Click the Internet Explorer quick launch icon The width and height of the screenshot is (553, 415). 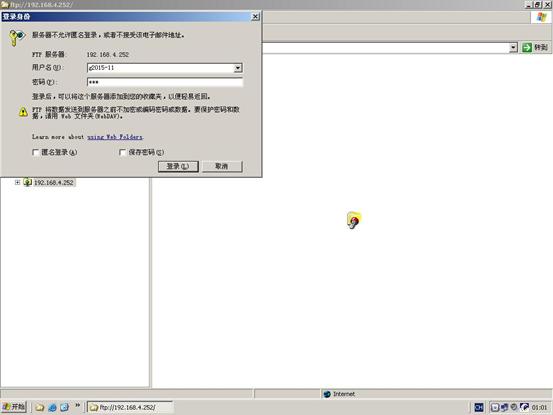coord(52,408)
